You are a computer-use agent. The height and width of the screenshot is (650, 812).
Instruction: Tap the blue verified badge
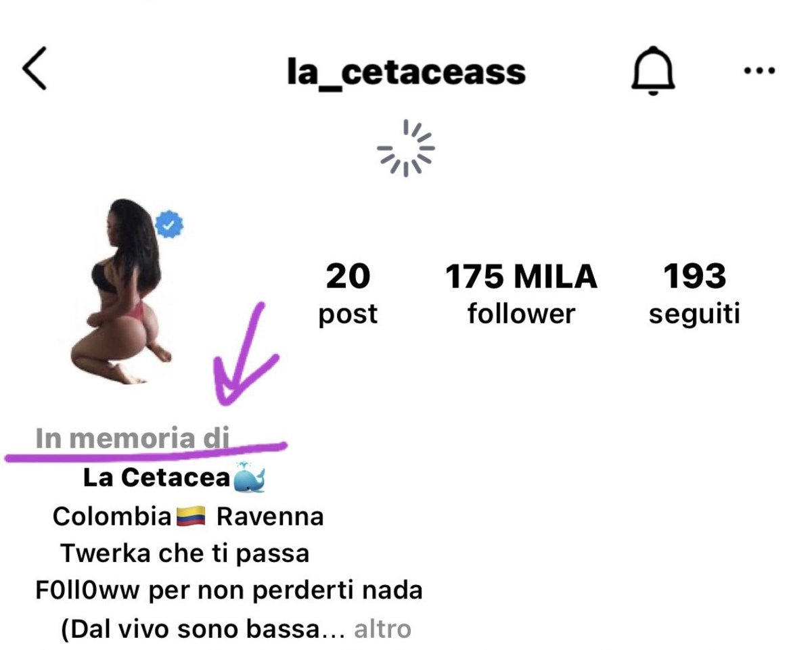tap(169, 225)
